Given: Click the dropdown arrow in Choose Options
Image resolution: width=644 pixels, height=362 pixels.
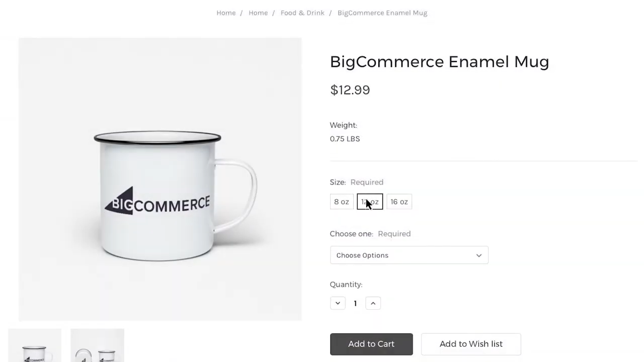Looking at the screenshot, I should (x=478, y=255).
